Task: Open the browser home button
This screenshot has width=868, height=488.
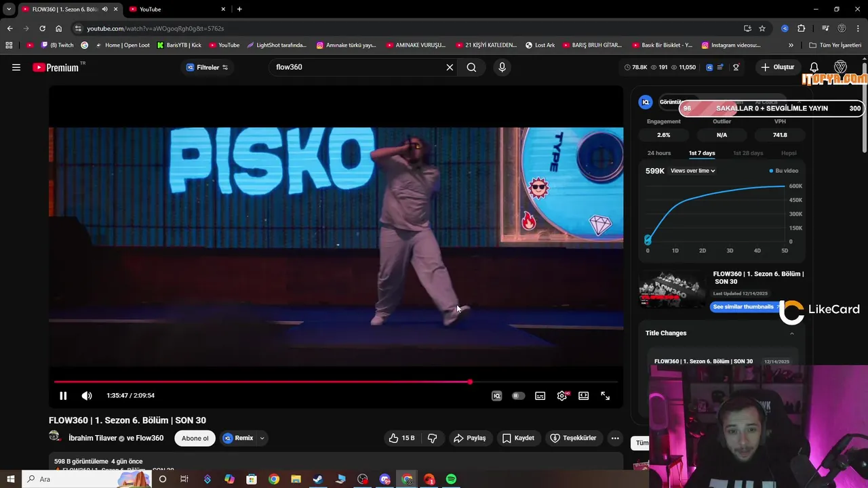Action: pyautogui.click(x=58, y=28)
